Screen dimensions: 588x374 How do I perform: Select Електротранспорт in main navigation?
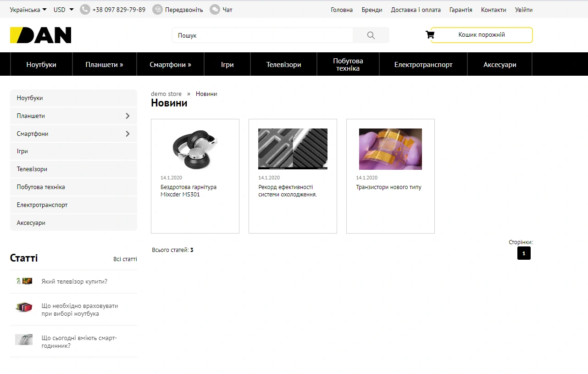point(423,65)
